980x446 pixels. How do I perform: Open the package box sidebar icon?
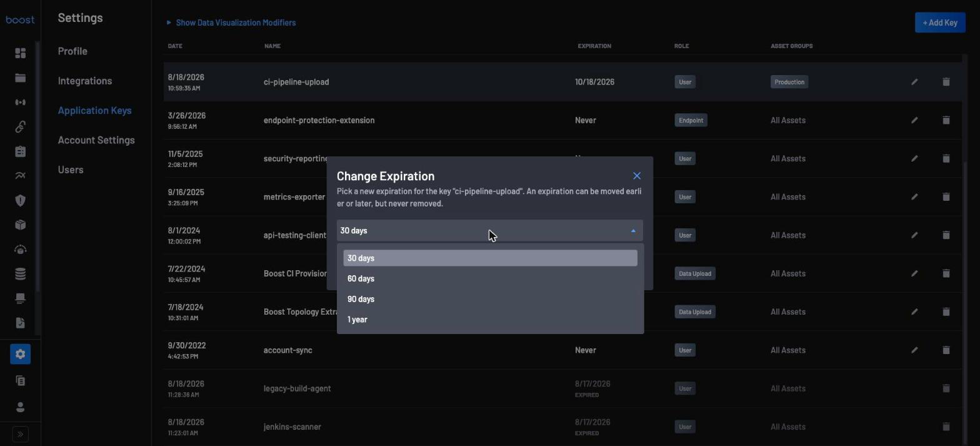click(20, 225)
